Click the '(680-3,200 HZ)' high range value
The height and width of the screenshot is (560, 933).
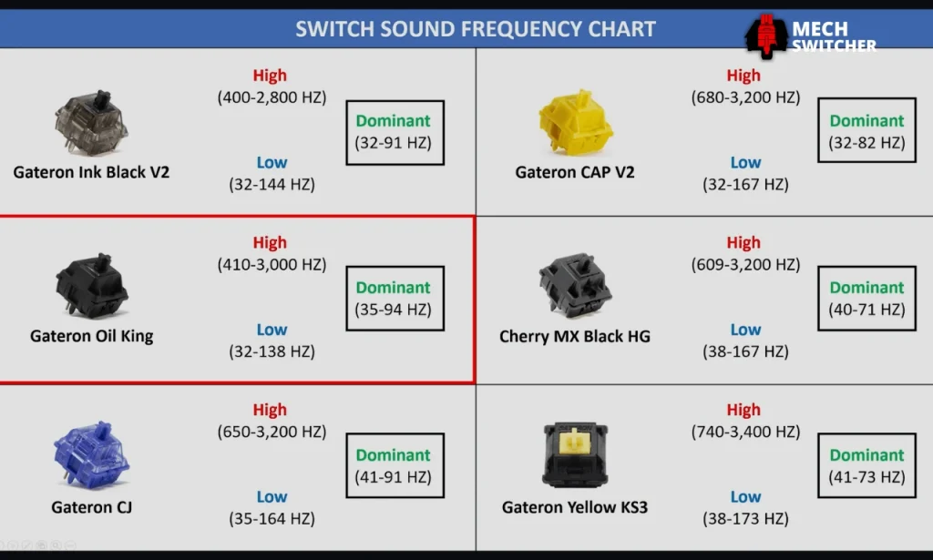[x=745, y=97]
